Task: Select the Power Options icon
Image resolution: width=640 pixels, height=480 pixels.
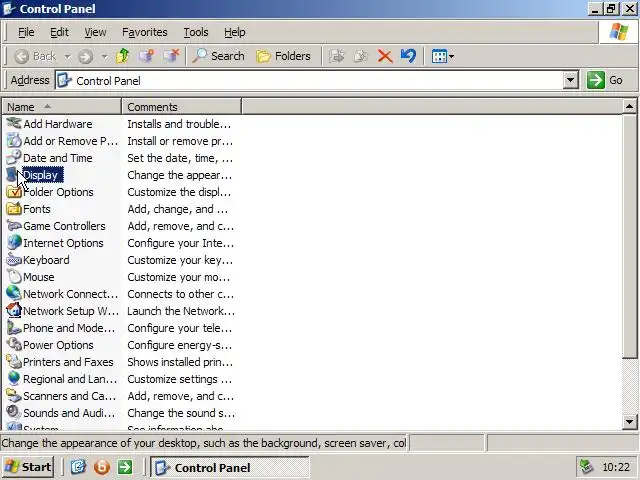Action: pos(14,345)
